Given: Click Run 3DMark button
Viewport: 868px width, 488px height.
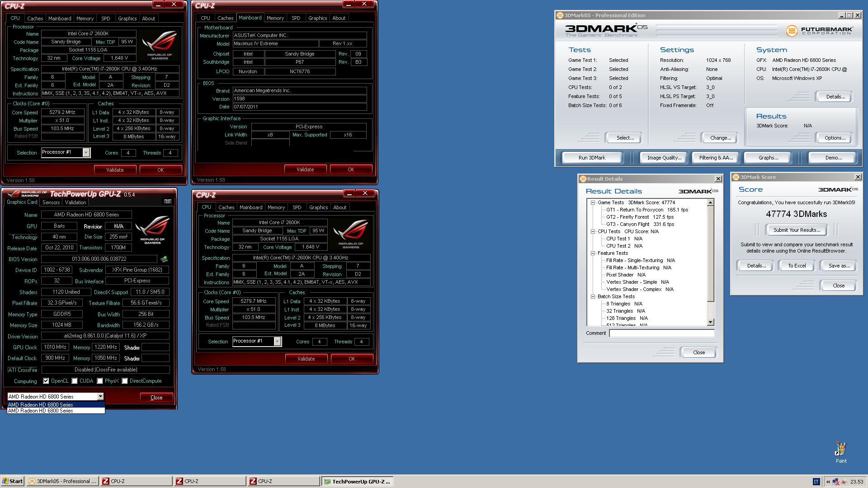Looking at the screenshot, I should [x=591, y=158].
